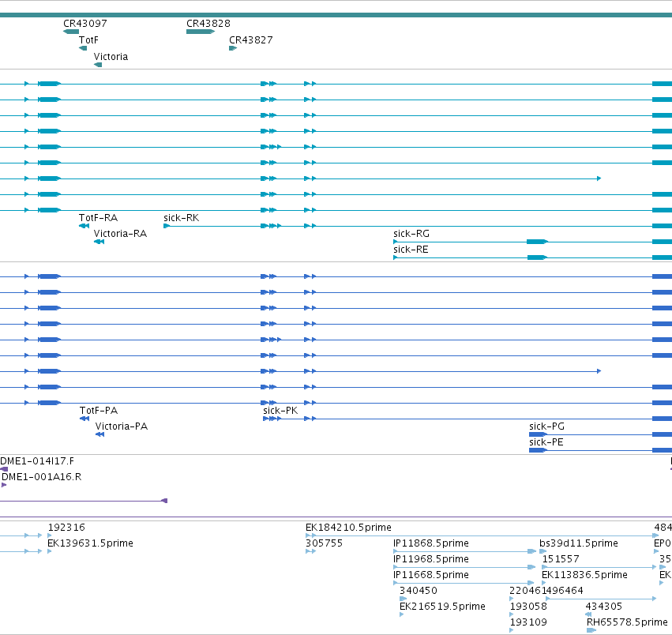672x635 pixels.
Task: Select the DME1-001A16.R BAC end label
Action: tap(42, 477)
